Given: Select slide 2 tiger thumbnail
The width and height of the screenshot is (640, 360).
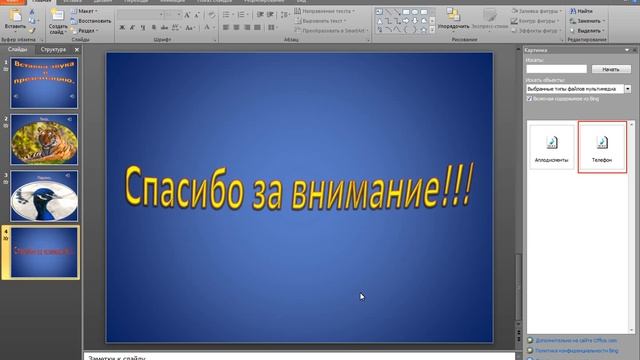Looking at the screenshot, I should click(44, 139).
